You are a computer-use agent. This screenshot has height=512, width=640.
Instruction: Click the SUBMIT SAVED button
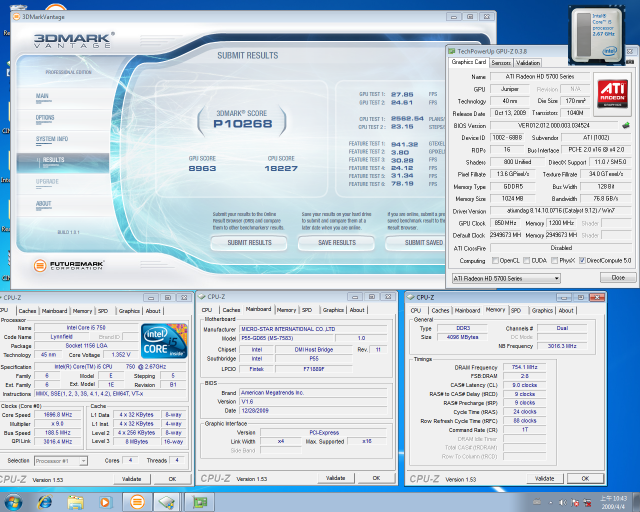click(416, 243)
